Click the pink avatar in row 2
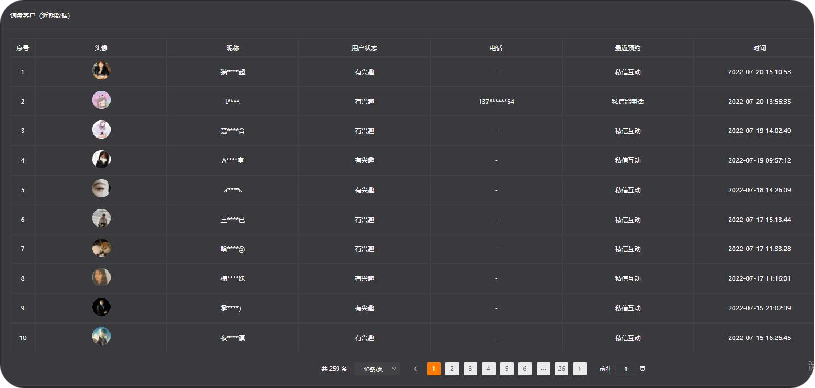This screenshot has width=815, height=388. (x=101, y=100)
